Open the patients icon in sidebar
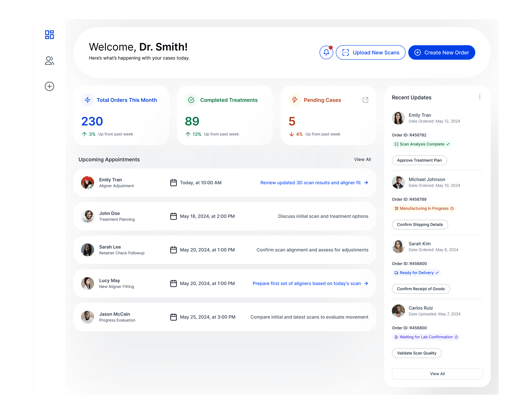The image size is (532, 414). (x=49, y=61)
